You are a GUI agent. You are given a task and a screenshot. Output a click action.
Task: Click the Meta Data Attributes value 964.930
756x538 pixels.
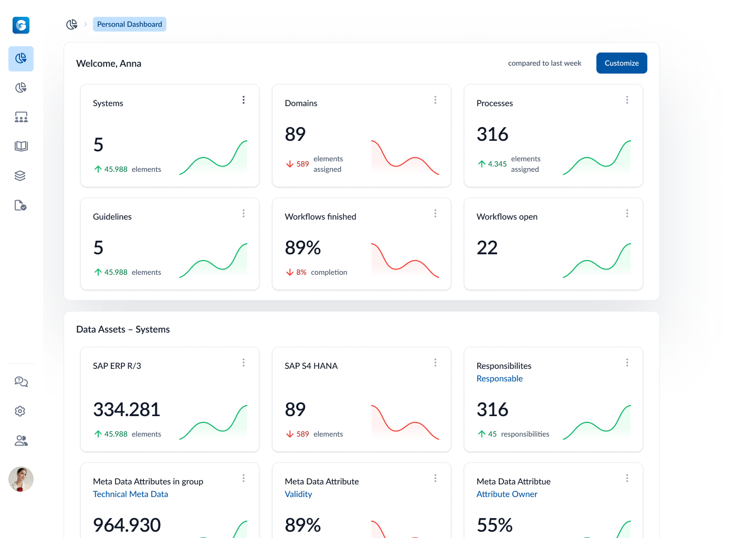(127, 525)
